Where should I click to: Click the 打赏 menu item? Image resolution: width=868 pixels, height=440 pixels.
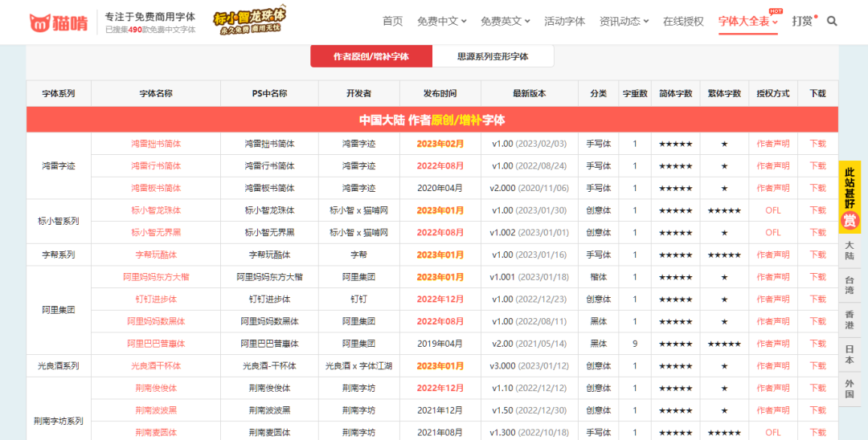tap(802, 22)
